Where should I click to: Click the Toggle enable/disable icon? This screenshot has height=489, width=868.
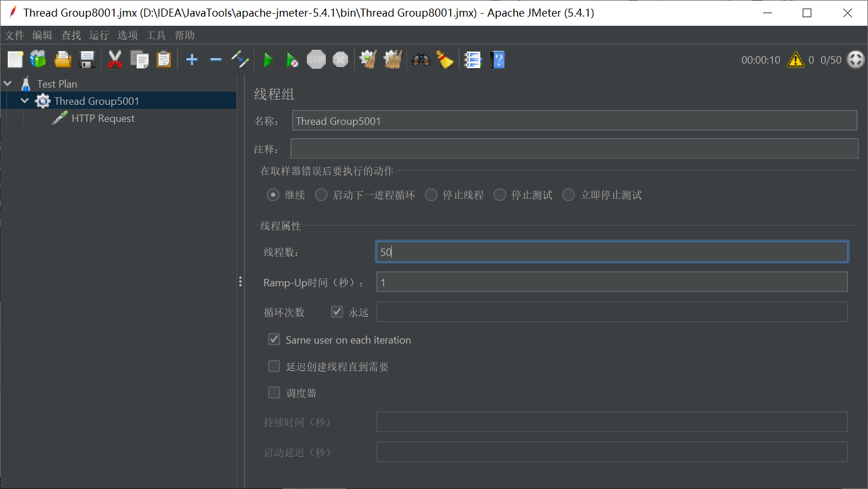240,60
